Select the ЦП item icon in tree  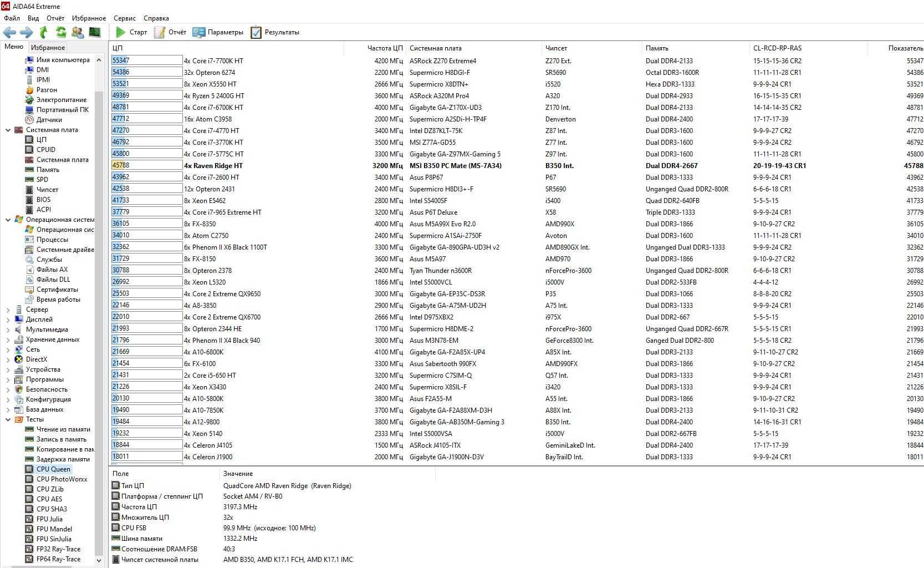pos(29,140)
